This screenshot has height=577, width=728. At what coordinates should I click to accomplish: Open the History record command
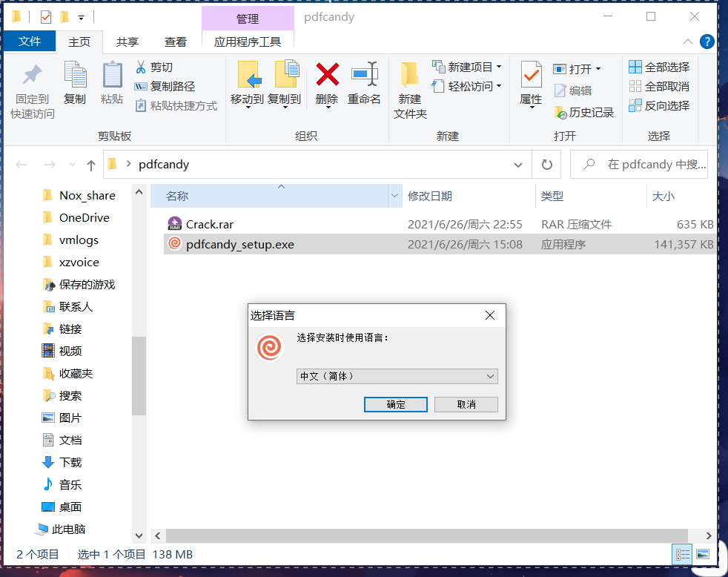[x=584, y=113]
